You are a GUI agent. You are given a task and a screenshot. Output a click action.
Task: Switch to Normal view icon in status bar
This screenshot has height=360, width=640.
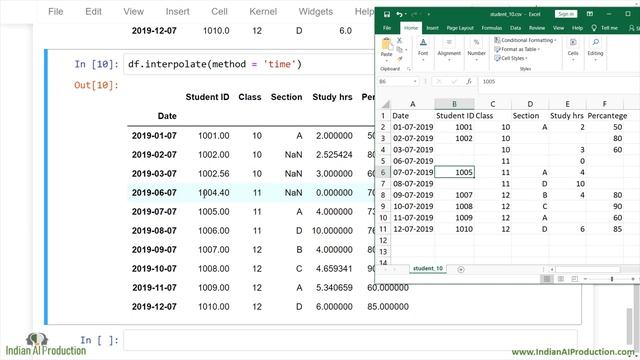(547, 279)
